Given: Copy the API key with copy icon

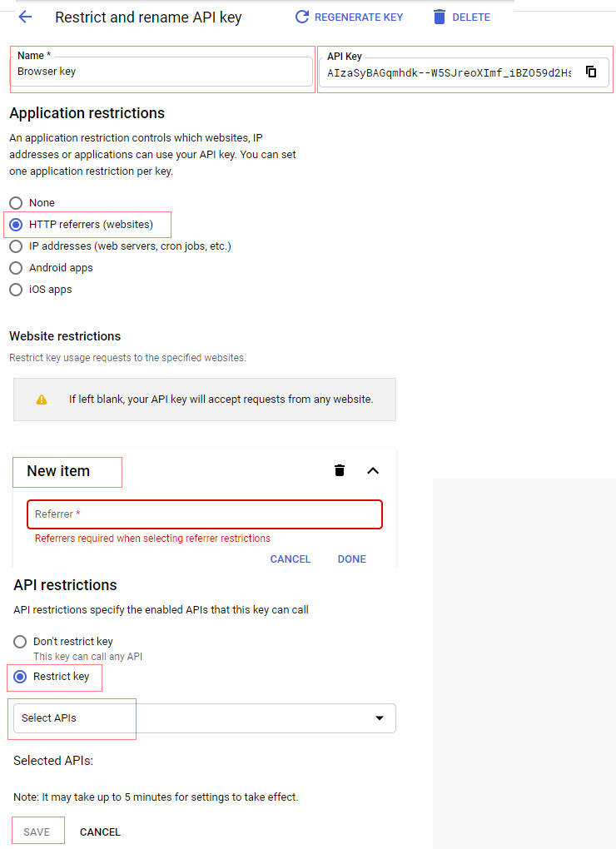Looking at the screenshot, I should click(591, 72).
